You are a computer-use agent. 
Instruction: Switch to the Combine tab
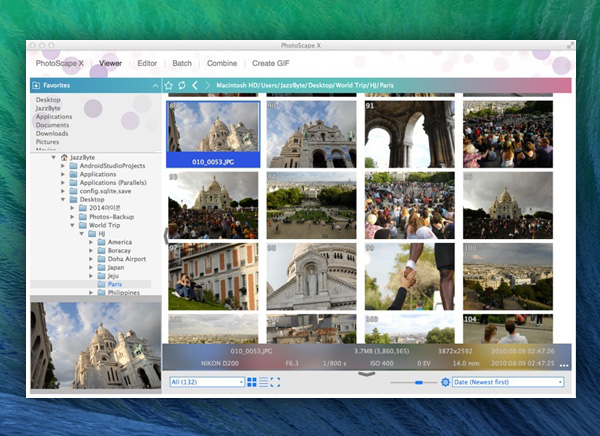click(x=222, y=64)
